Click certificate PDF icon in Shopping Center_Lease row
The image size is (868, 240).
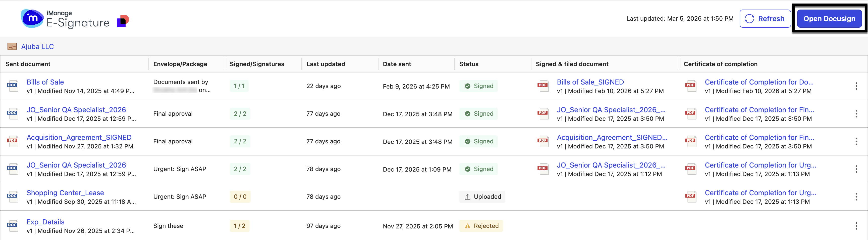(691, 197)
